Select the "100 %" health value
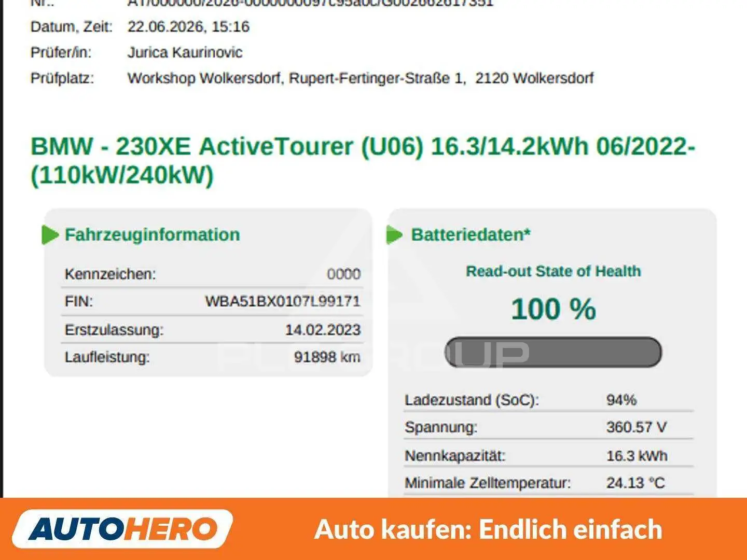The height and width of the screenshot is (560, 747). click(x=554, y=309)
